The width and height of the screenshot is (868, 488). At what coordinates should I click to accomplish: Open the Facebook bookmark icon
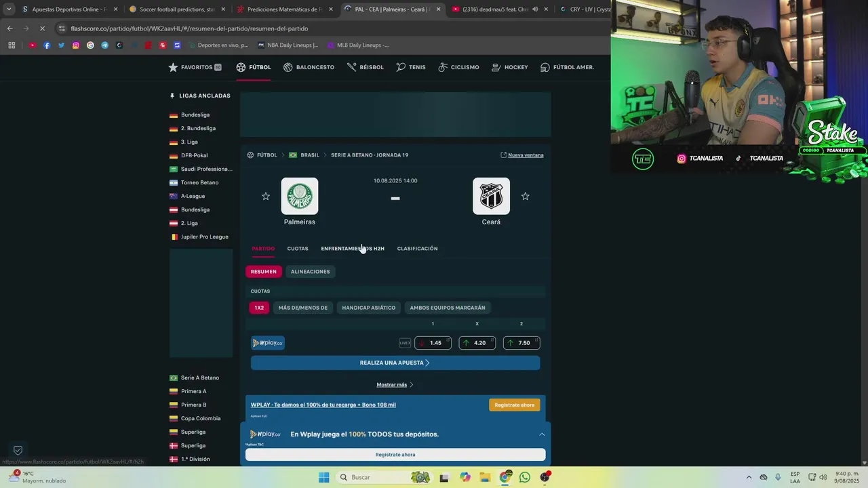[47, 45]
